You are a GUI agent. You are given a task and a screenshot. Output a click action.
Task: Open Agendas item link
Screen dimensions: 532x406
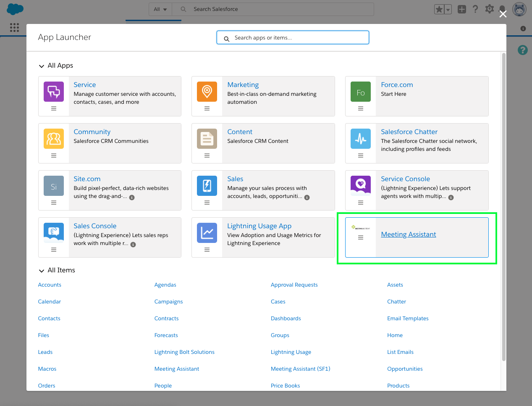(x=165, y=285)
